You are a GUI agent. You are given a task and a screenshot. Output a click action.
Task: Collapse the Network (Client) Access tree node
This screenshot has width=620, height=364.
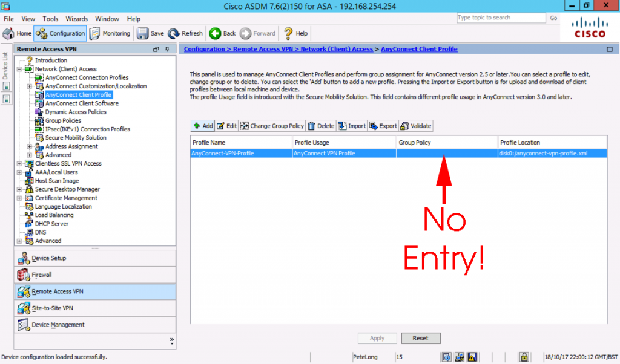click(20, 68)
